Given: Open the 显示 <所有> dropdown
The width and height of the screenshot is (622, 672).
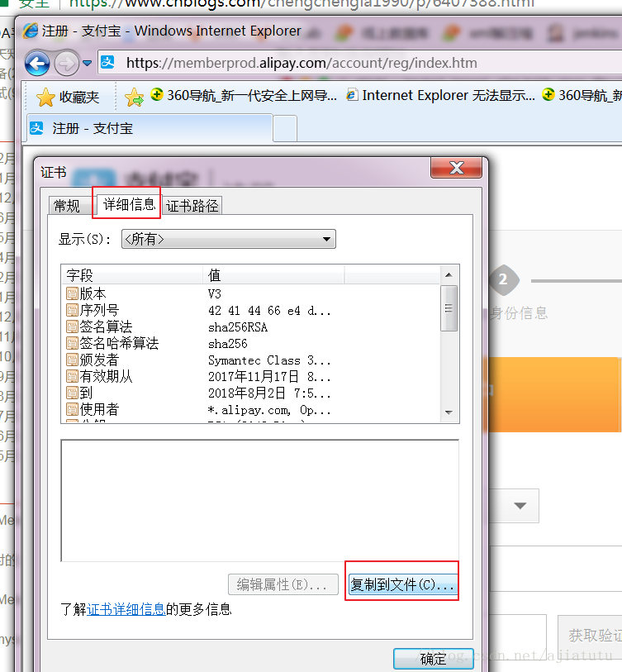Looking at the screenshot, I should point(229,239).
